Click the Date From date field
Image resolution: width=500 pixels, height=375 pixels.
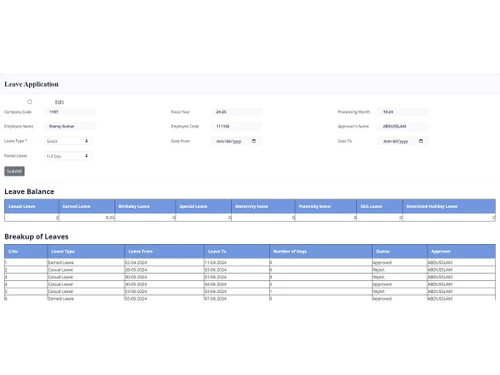click(x=236, y=141)
